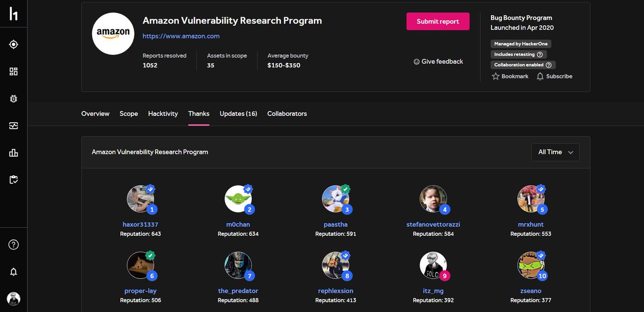
Task: Click the stefanovettorazzi username link
Action: [x=433, y=224]
